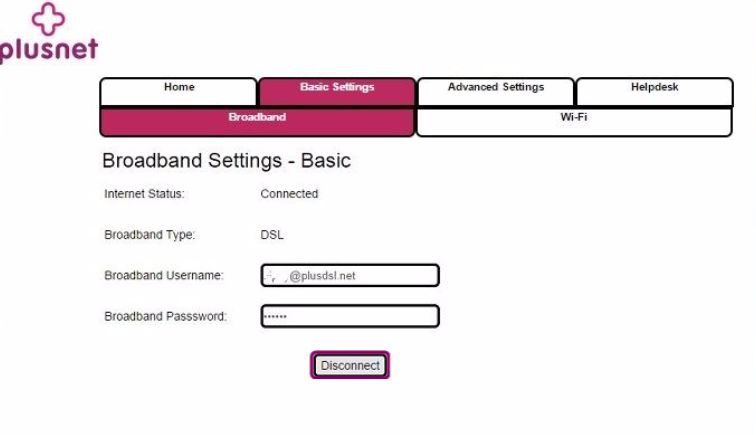Viewport: 756px width, 435px height.
Task: Click the DSL broadband type value
Action: coord(272,236)
